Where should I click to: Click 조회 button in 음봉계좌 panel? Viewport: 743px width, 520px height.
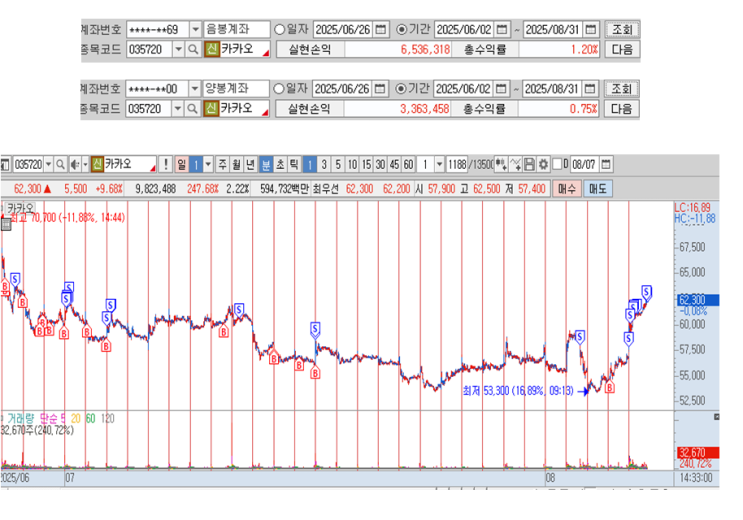[622, 29]
